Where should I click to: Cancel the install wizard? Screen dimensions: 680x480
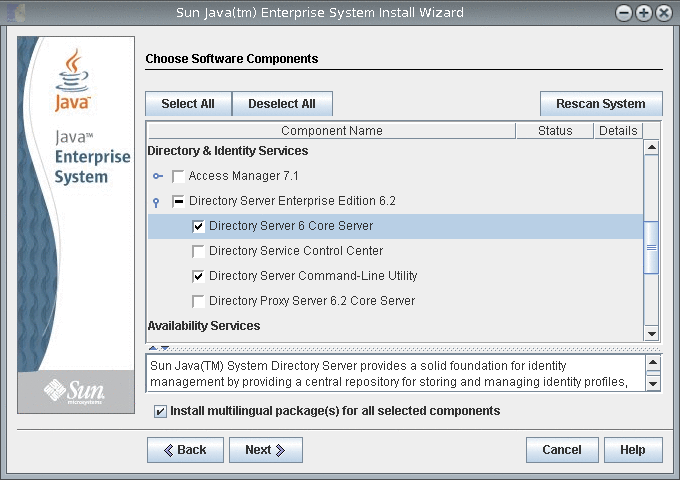[x=562, y=450]
